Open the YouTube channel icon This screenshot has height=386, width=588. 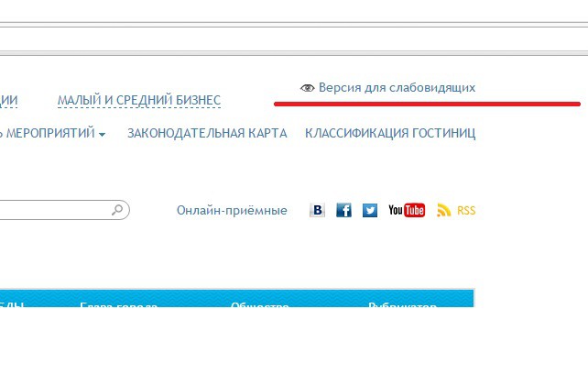pyautogui.click(x=407, y=210)
